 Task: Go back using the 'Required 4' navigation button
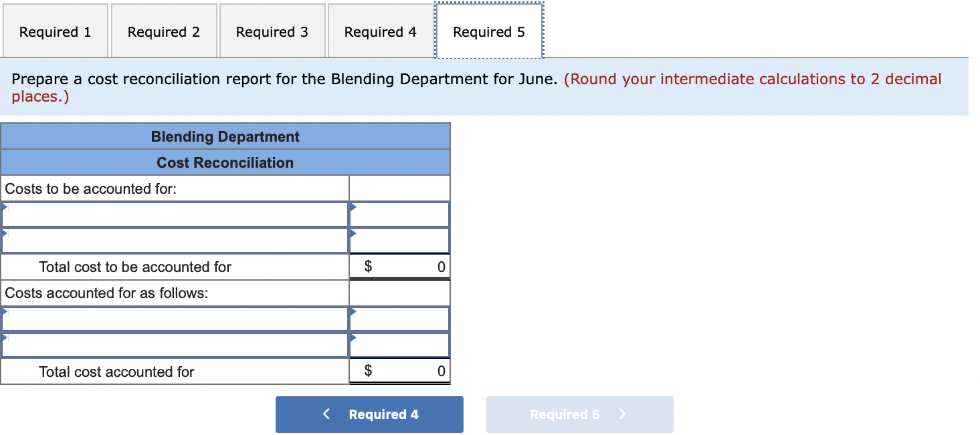[x=369, y=414]
